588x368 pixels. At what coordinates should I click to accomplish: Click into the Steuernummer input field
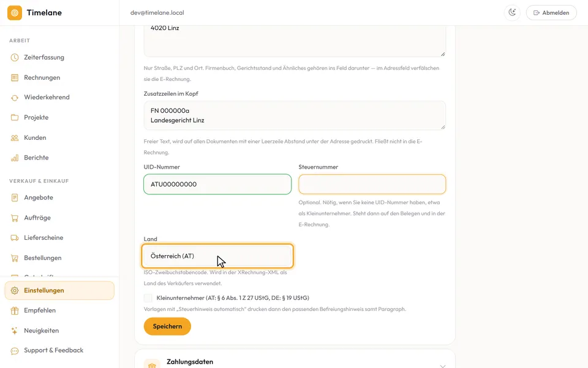coord(372,184)
